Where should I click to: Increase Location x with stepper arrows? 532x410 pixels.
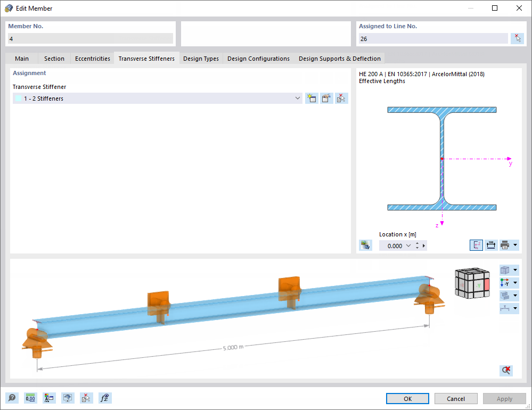pyautogui.click(x=418, y=244)
